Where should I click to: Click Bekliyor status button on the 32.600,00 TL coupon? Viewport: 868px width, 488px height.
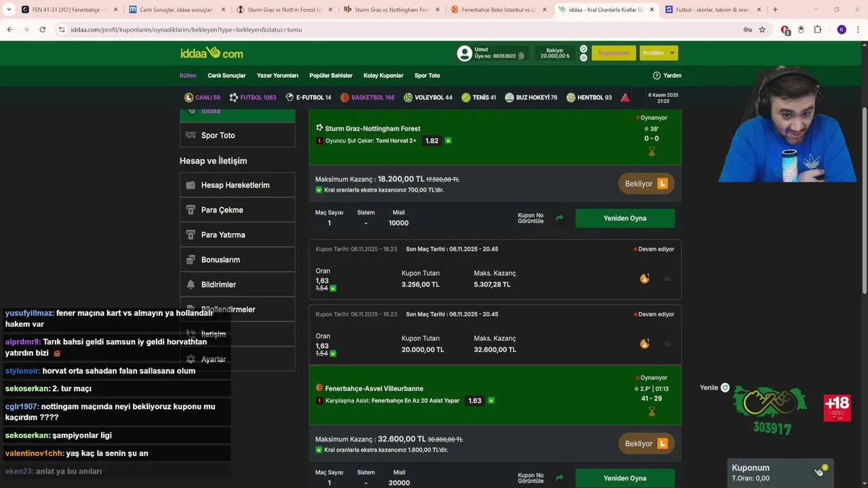click(x=646, y=443)
